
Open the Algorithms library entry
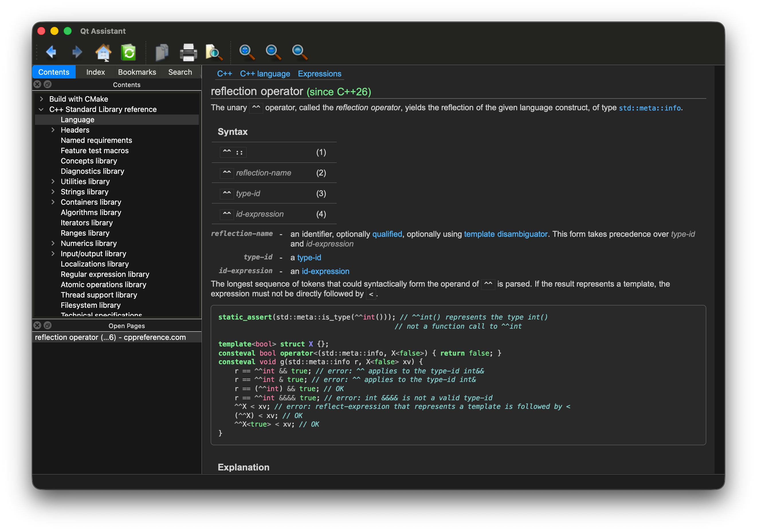(91, 212)
